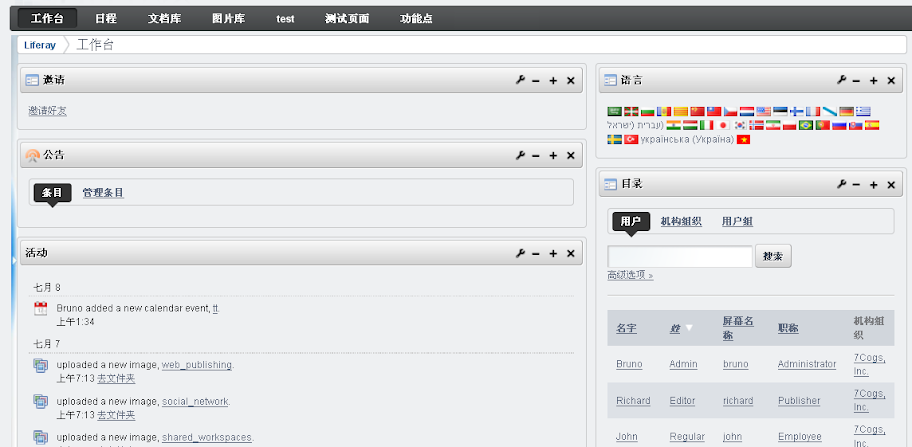The image size is (912, 447).
Task: Sort by 名字 column header
Action: 626,328
